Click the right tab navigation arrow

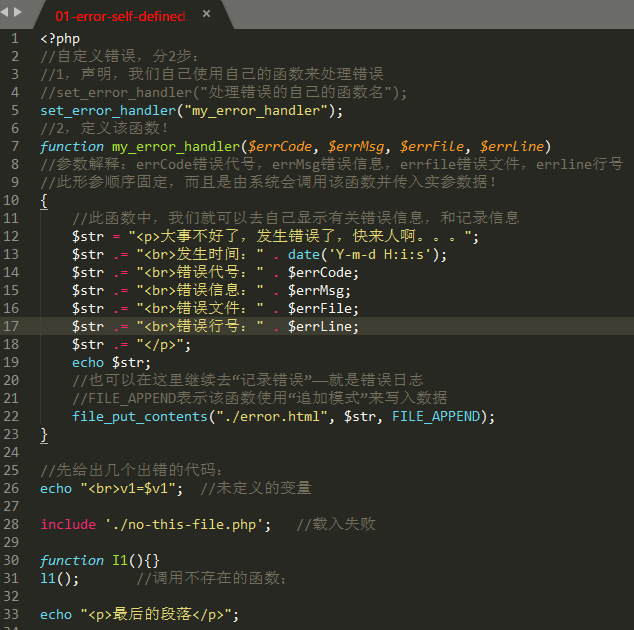click(x=17, y=12)
